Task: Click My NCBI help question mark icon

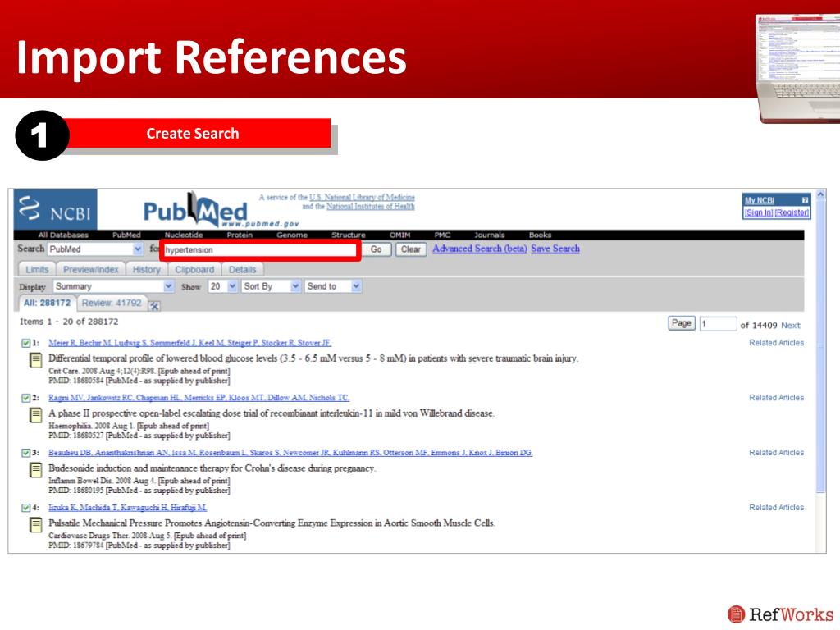Action: tap(805, 200)
